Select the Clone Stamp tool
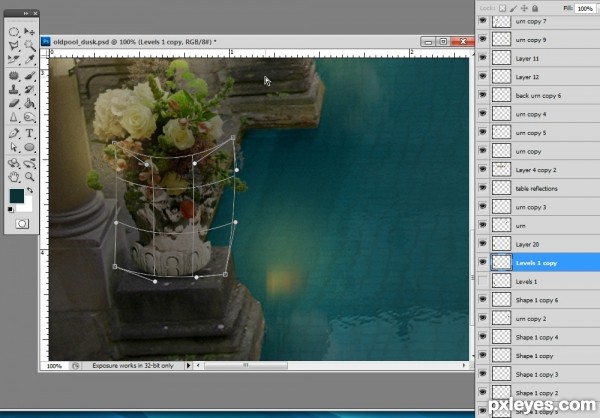This screenshot has height=418, width=600. [14, 90]
